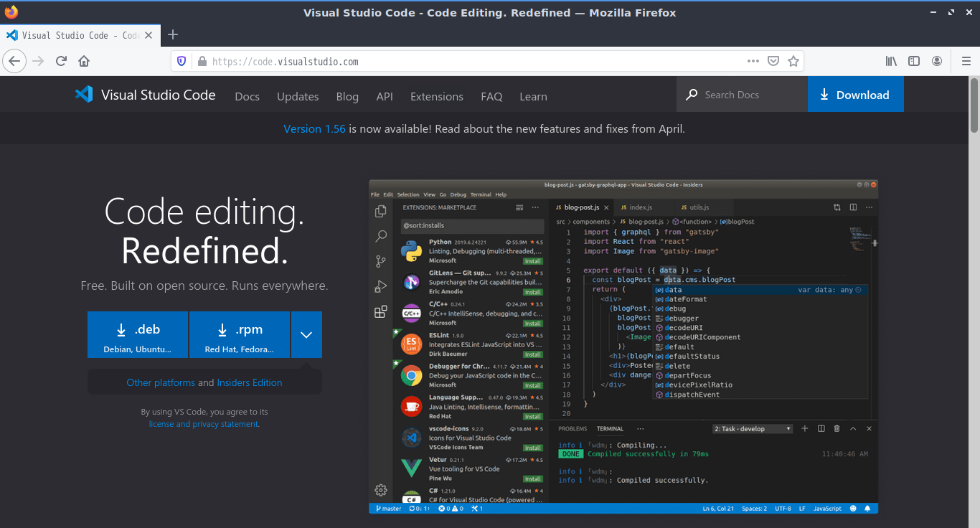Open the Docs nav item
Viewport: 980px width, 528px height.
[247, 96]
